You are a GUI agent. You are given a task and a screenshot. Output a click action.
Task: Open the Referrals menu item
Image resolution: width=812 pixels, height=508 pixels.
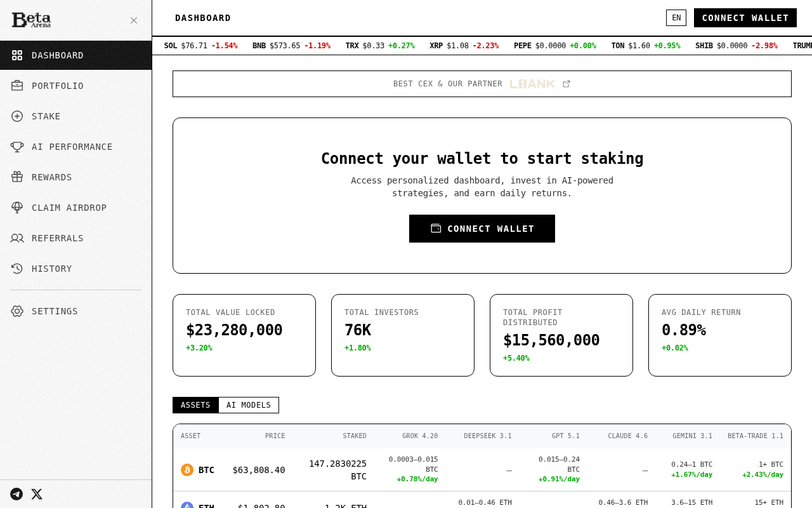pos(76,238)
